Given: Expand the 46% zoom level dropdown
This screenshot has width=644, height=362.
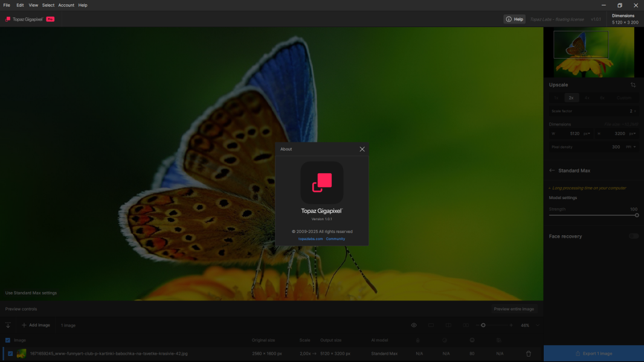Looking at the screenshot, I should (x=537, y=325).
